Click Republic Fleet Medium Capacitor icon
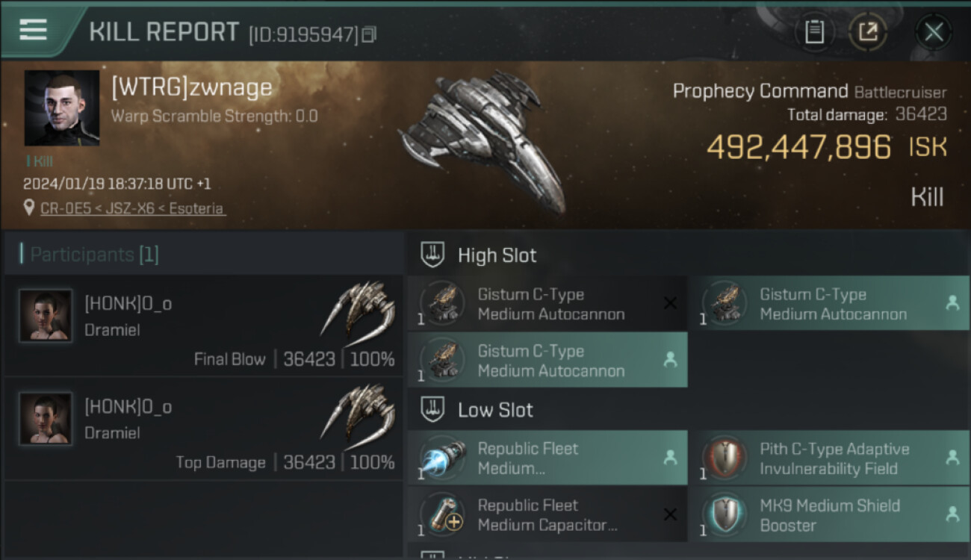 [x=442, y=515]
